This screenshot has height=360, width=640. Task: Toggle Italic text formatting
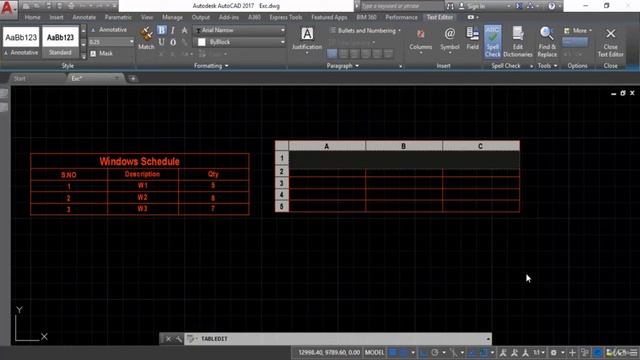[173, 31]
